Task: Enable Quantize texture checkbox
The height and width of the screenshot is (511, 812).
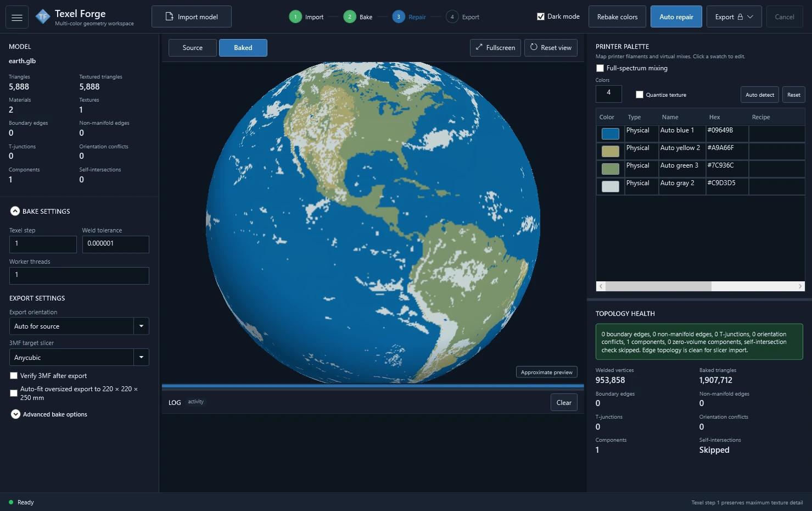Action: (x=640, y=95)
